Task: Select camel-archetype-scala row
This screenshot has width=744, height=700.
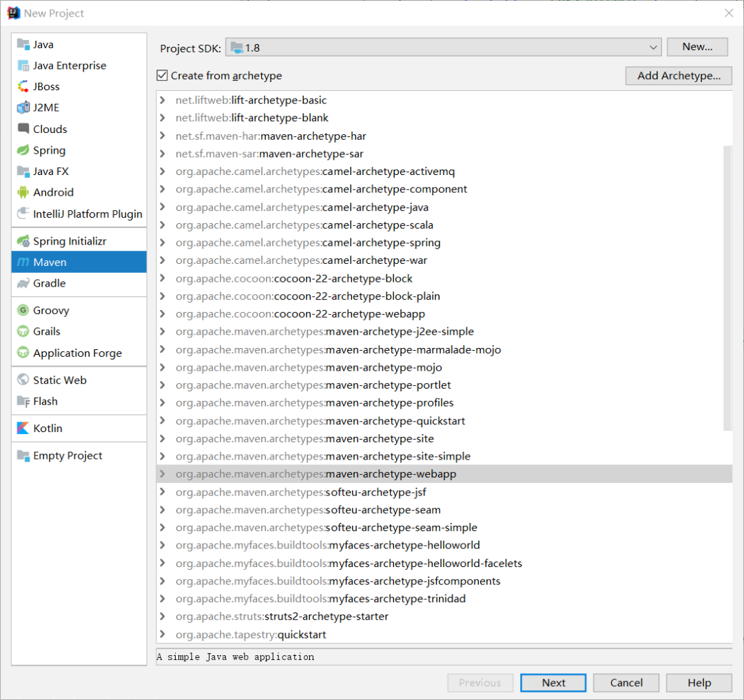Action: coord(444,225)
